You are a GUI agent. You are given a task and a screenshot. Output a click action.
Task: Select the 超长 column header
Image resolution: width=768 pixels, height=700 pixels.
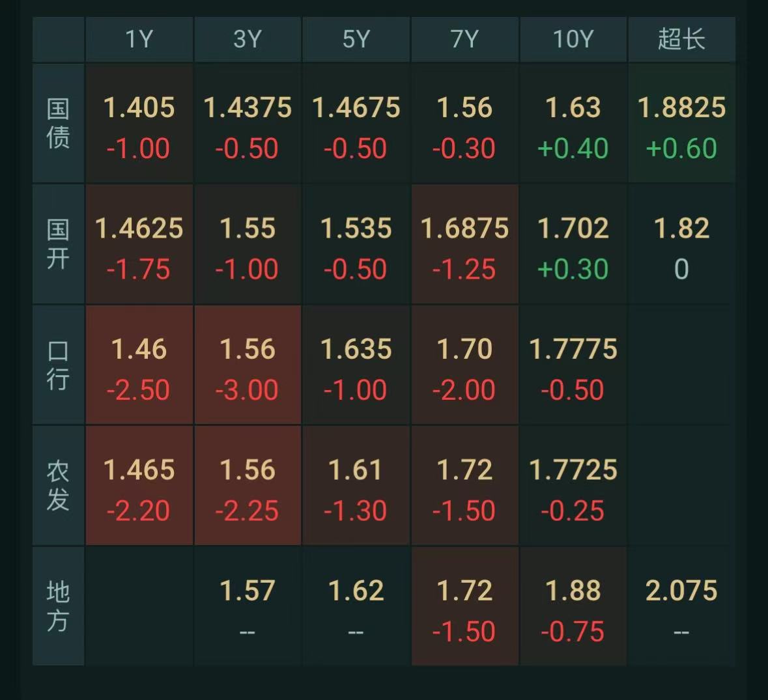[x=681, y=39]
